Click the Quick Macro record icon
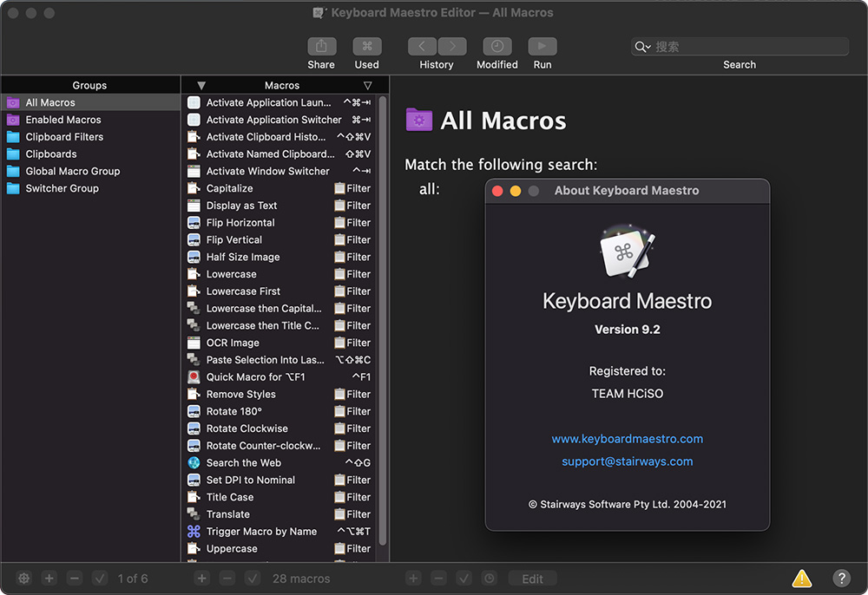This screenshot has width=868, height=595. click(194, 376)
